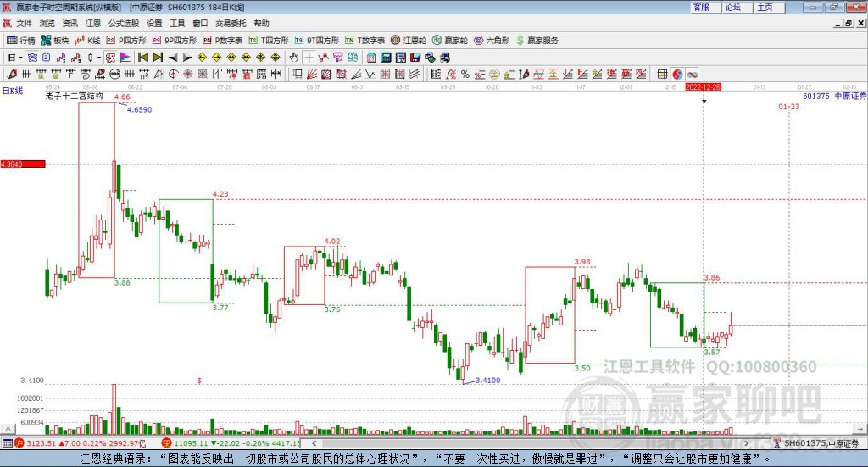Image resolution: width=868 pixels, height=467 pixels.
Task: Click the circled crosshair target tool
Action: [173, 74]
